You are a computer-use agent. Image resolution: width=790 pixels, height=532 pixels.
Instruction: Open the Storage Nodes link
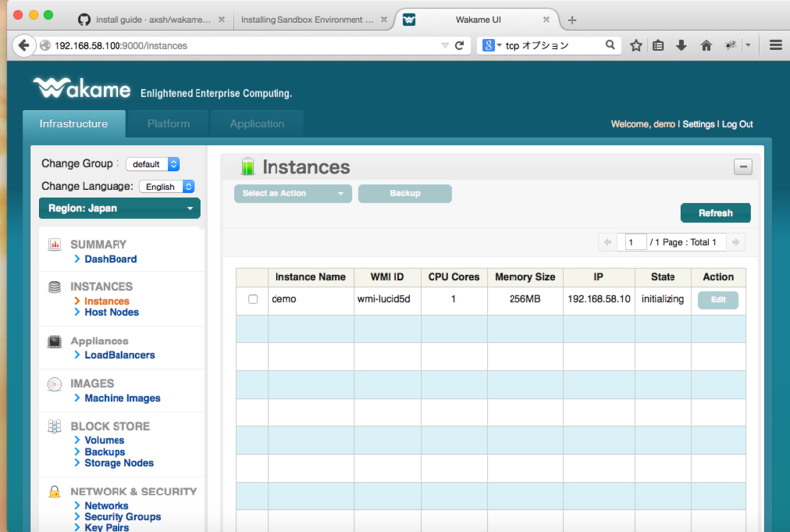(118, 463)
